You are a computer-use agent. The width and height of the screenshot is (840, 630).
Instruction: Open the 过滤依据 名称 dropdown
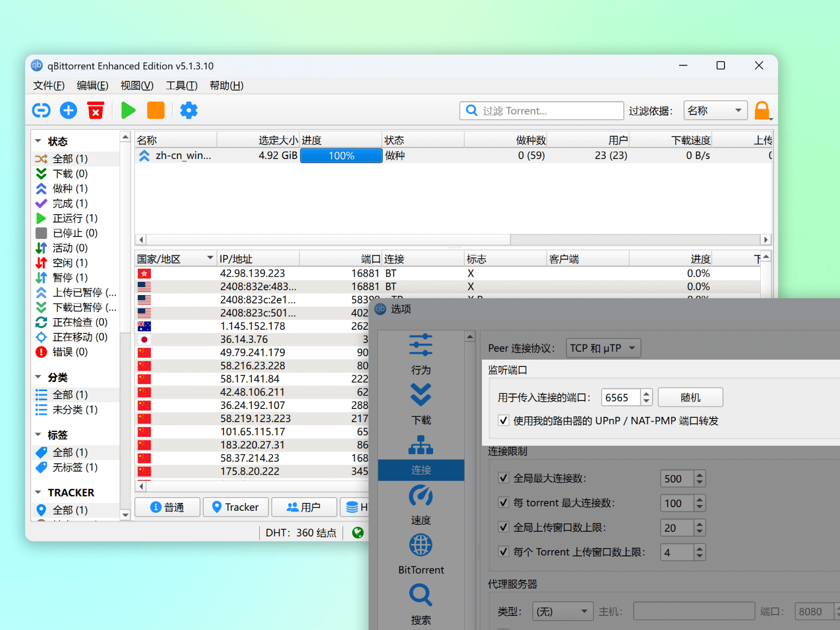click(715, 111)
